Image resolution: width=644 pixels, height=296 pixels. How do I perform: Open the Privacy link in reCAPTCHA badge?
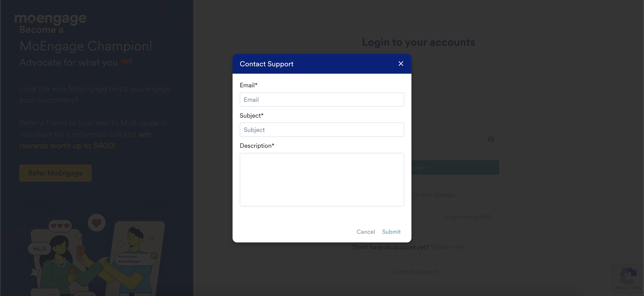point(621,288)
